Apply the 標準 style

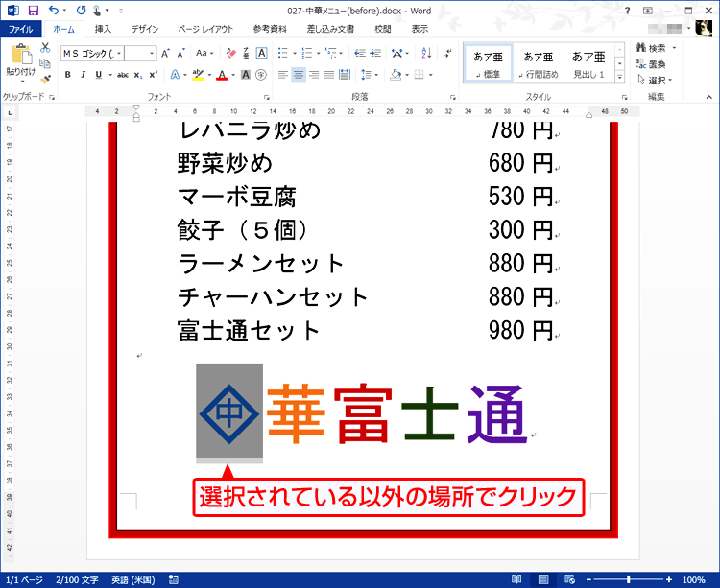pyautogui.click(x=488, y=63)
